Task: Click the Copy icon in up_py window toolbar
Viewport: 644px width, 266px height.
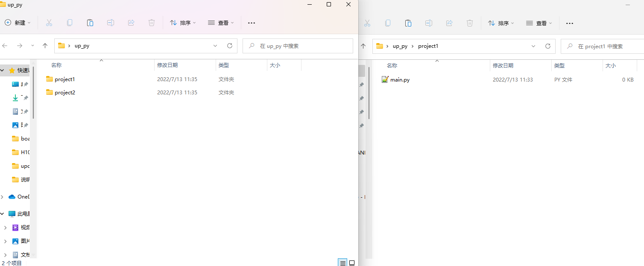Action: [x=70, y=23]
